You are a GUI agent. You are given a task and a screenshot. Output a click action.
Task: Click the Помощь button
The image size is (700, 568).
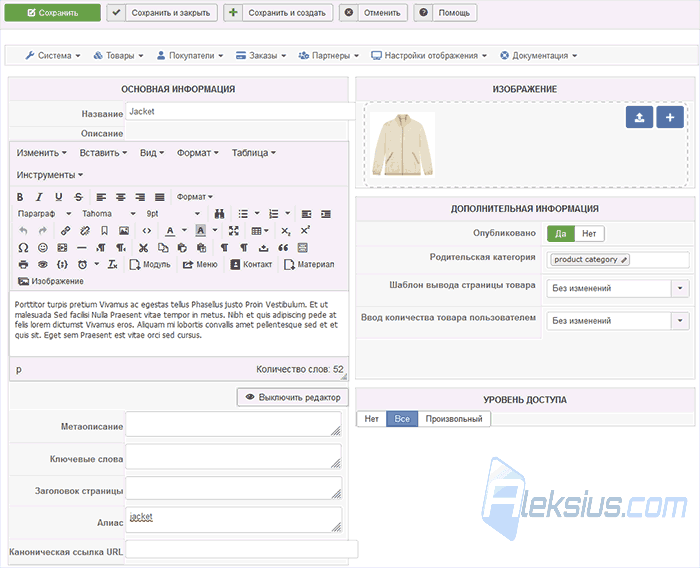(446, 13)
